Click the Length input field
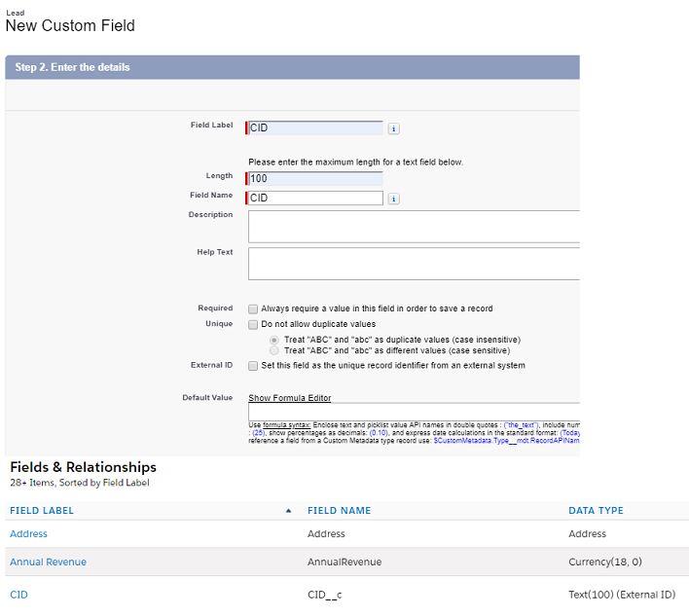This screenshot has width=689, height=616. click(315, 179)
